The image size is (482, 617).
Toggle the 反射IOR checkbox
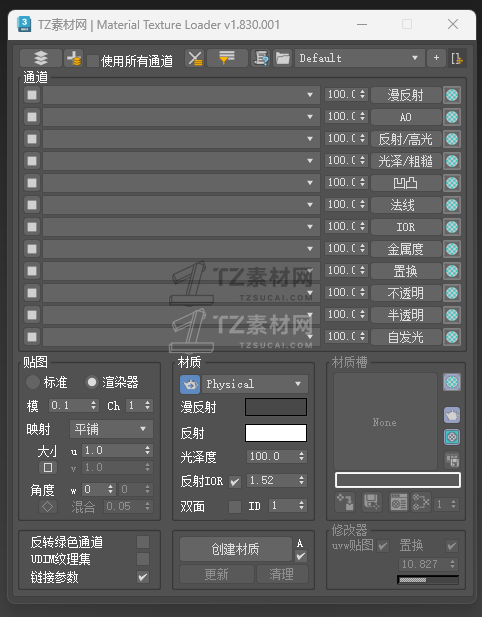click(235, 482)
